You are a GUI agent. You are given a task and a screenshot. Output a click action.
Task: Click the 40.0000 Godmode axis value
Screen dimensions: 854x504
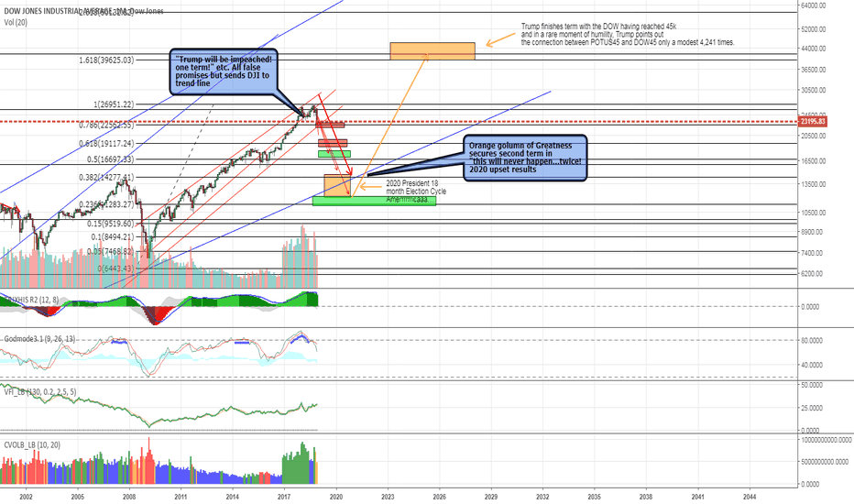812,365
